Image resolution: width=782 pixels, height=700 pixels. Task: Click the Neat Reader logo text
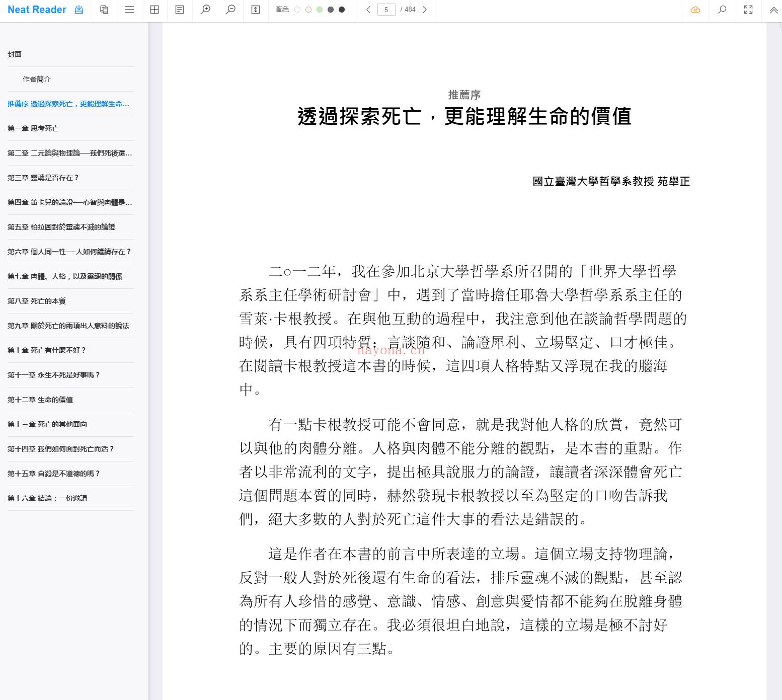pos(37,10)
